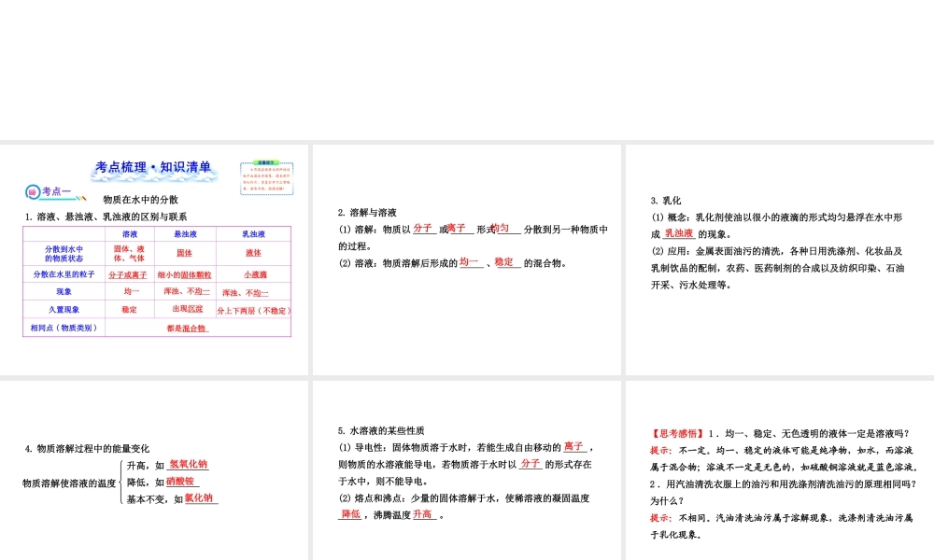Select heading 1. 溶液、悬浊液、乳浊液的区别与联系

click(106, 217)
